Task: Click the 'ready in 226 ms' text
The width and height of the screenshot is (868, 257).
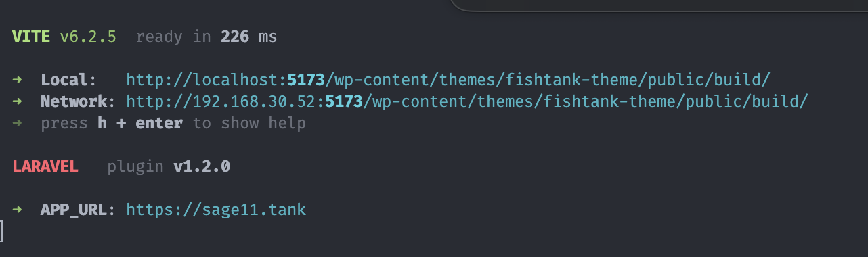Action: 207,37
